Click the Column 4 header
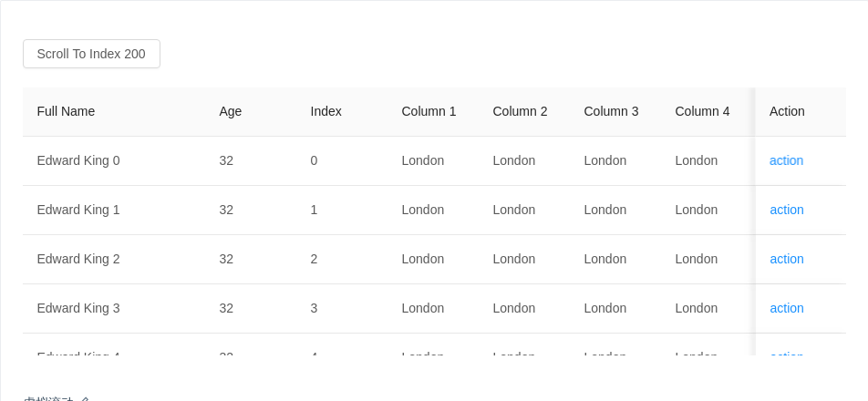The height and width of the screenshot is (401, 868). (702, 111)
